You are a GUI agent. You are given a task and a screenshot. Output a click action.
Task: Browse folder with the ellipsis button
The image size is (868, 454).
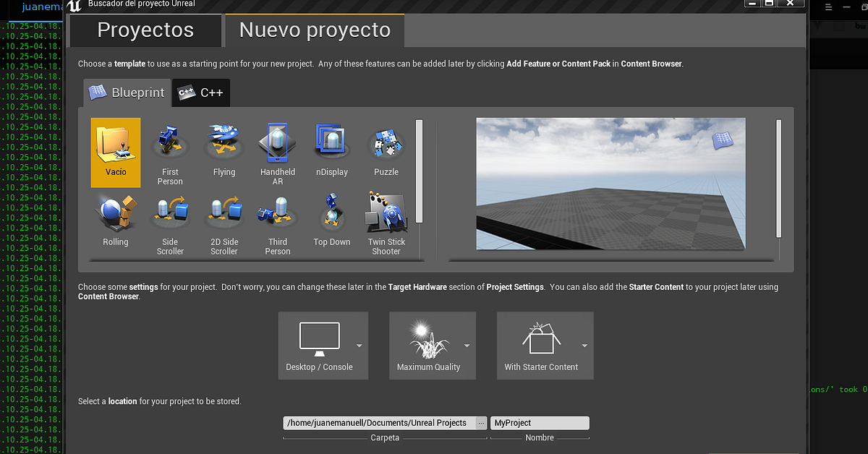pyautogui.click(x=481, y=423)
